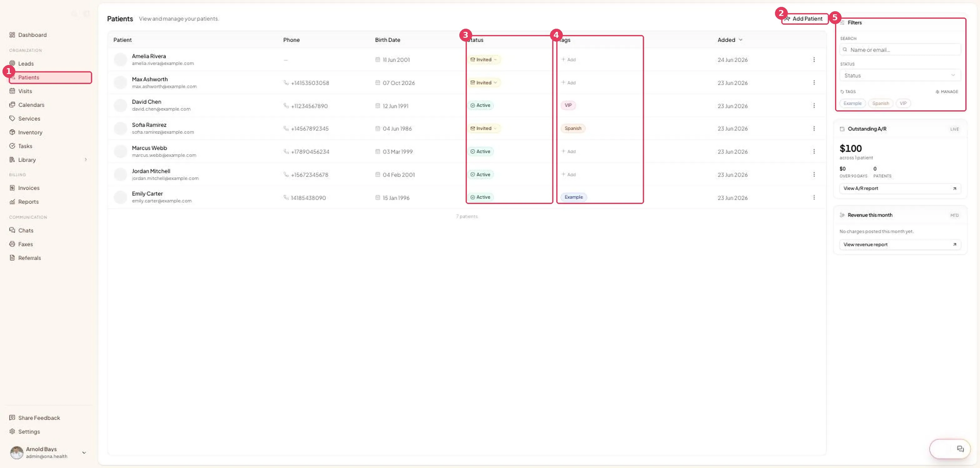The image size is (980, 468).
Task: Add a tag to Jordan Mitchell
Action: click(568, 175)
